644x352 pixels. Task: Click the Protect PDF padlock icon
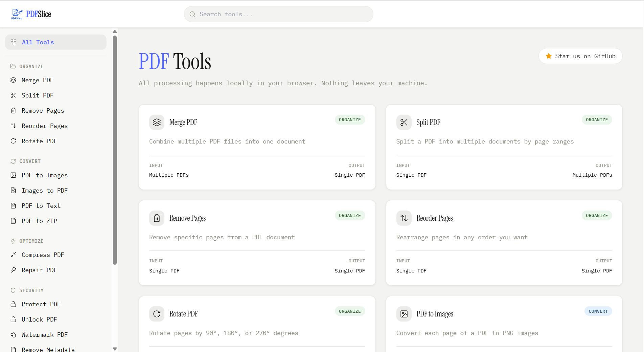pos(14,304)
